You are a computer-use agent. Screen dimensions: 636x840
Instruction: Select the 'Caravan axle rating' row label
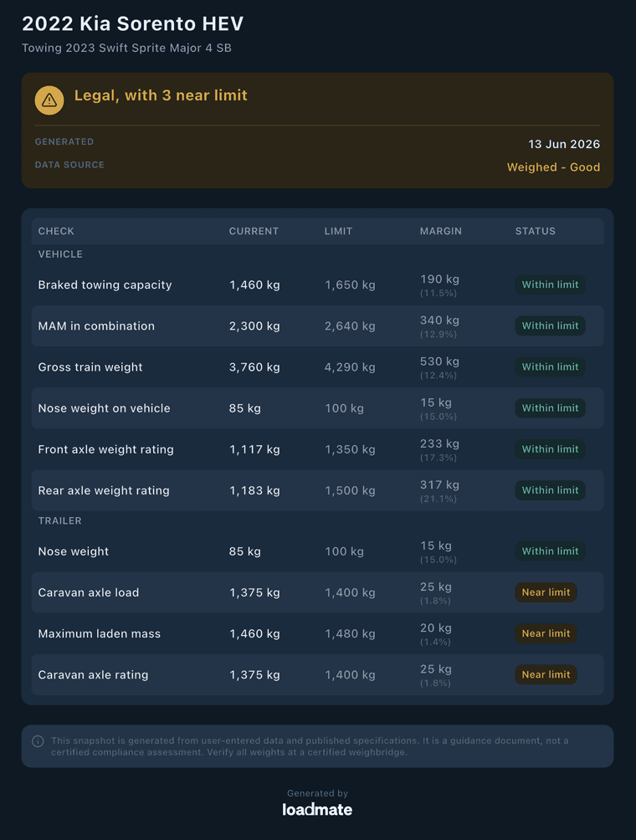click(x=93, y=675)
